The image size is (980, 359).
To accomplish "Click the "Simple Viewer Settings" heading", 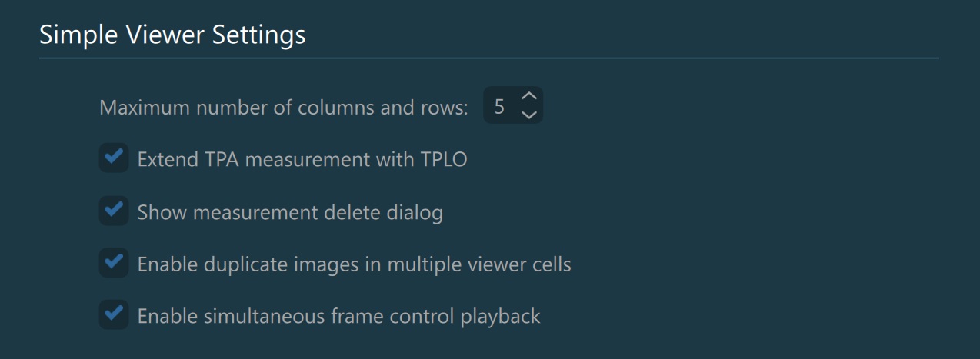I will pyautogui.click(x=172, y=35).
